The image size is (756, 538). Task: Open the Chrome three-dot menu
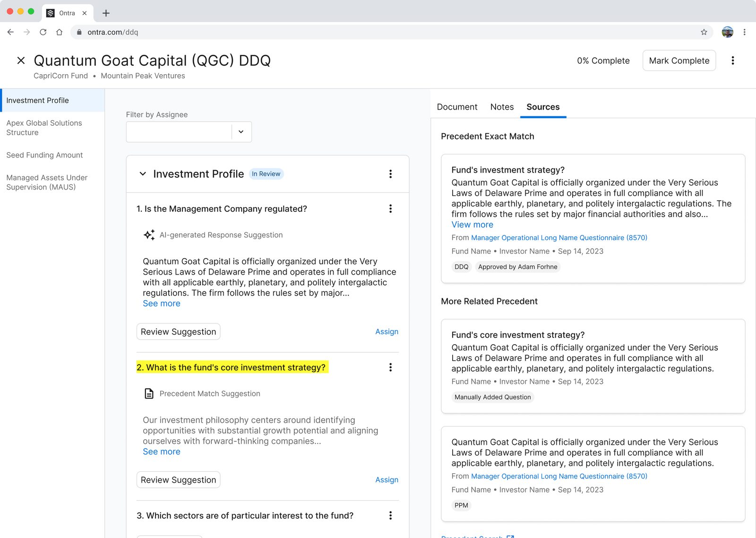[x=744, y=32]
